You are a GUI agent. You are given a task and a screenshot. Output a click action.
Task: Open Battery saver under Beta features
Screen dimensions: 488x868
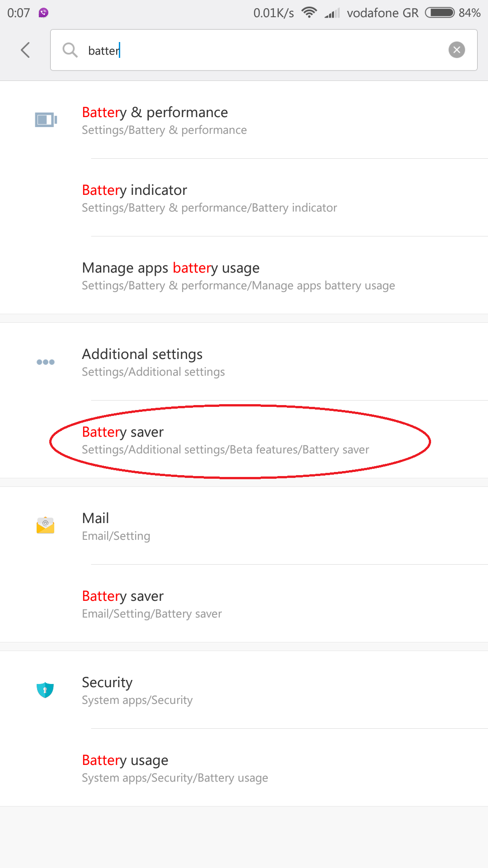pos(244,439)
